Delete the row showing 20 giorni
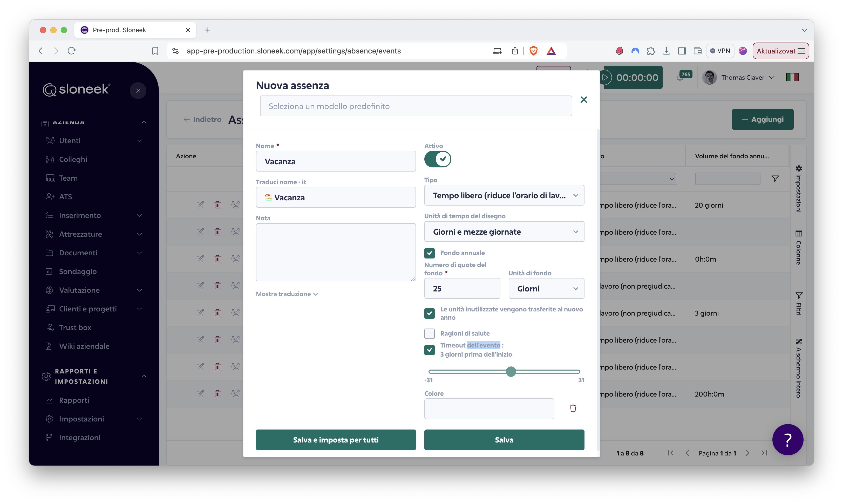 click(217, 205)
